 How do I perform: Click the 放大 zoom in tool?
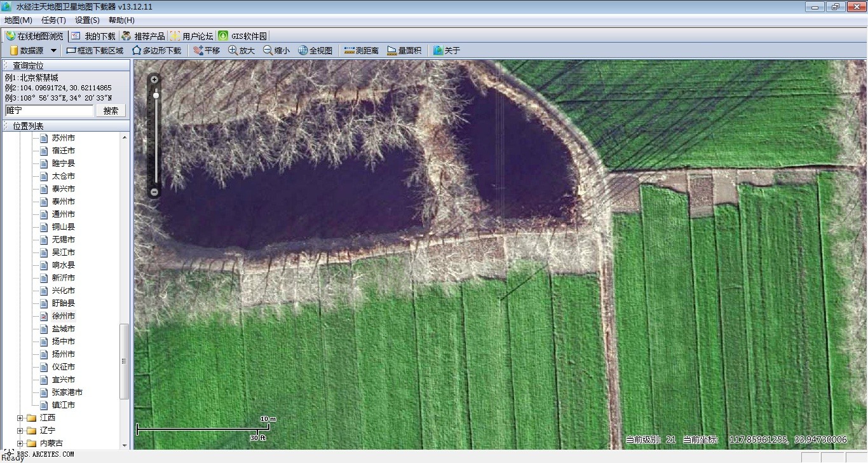pyautogui.click(x=241, y=50)
